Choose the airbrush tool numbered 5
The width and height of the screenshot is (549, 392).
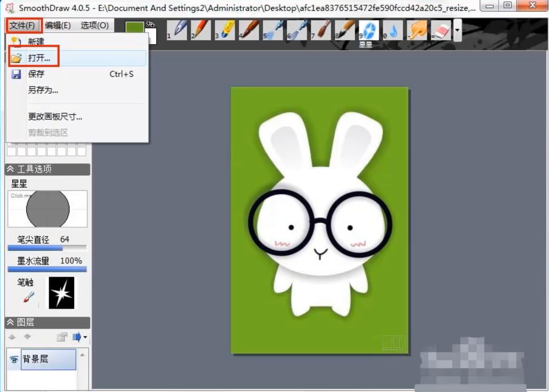pos(273,30)
